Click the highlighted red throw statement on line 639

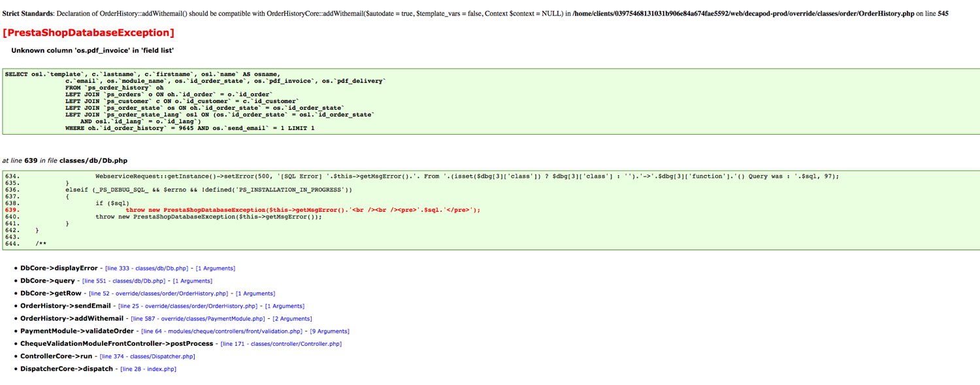pos(302,210)
